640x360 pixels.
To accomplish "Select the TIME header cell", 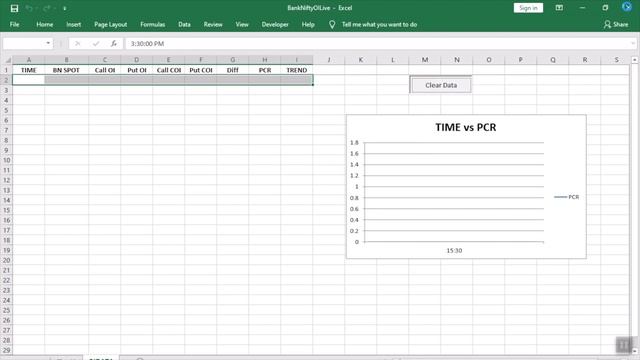I will point(29,70).
